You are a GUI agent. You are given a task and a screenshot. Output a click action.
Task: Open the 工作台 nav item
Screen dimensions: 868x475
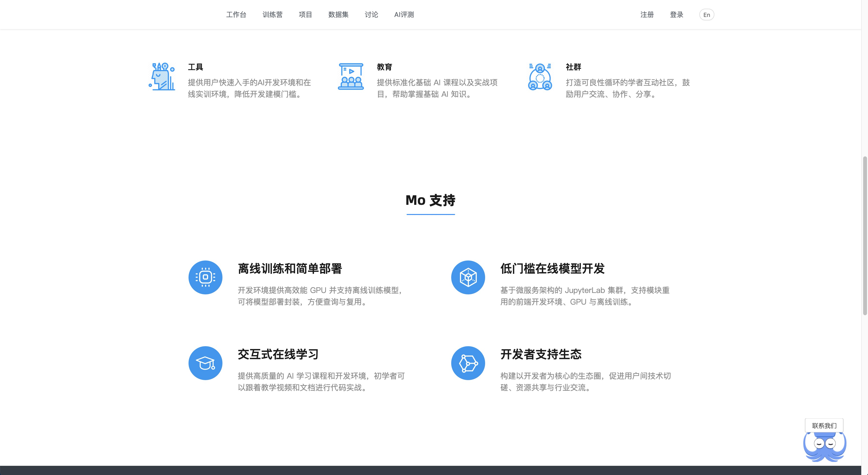coord(236,15)
